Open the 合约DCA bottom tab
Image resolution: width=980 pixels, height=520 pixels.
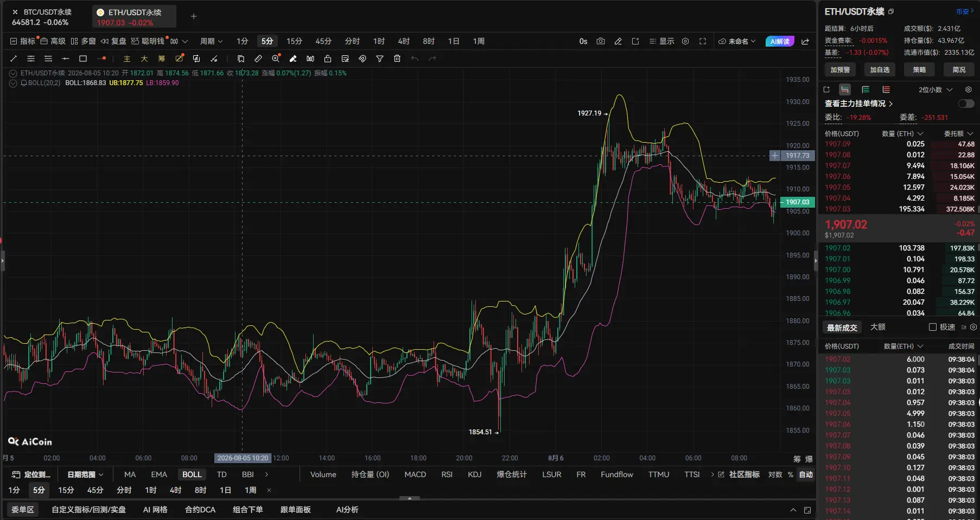tap(200, 510)
